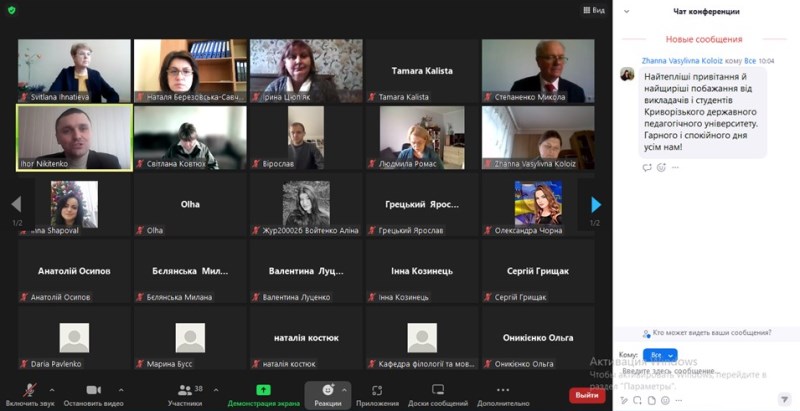Open the Вид view layout menu
Screen dimensions: 800x411
pos(594,10)
